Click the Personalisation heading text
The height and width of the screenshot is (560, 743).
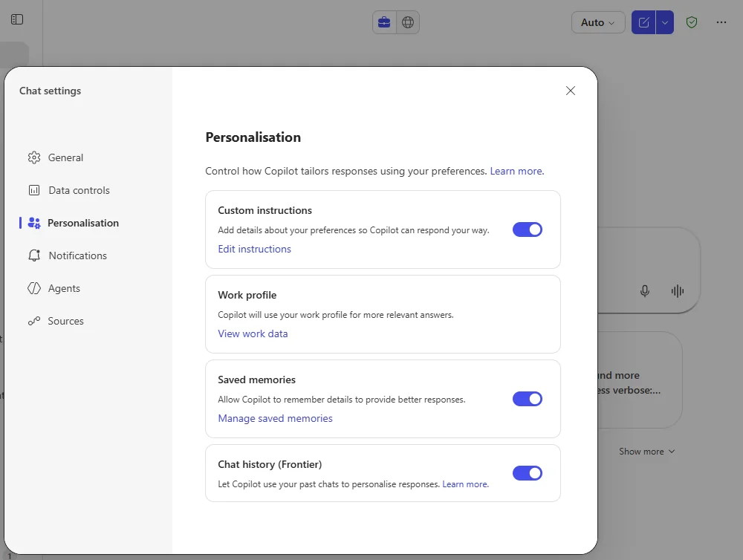coord(253,137)
